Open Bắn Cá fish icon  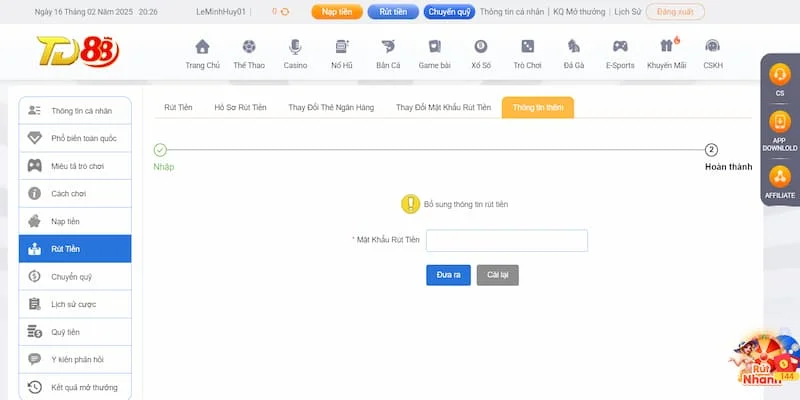point(388,47)
